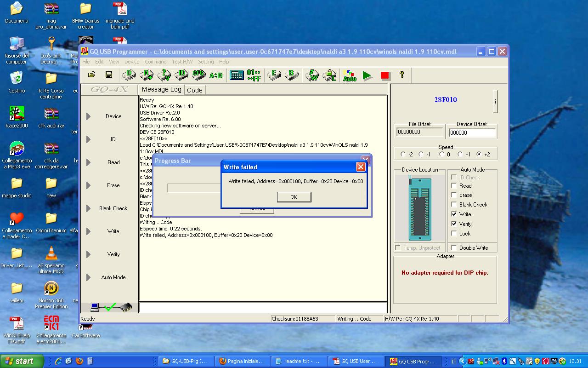
Task: Open the Command menu
Action: [156, 62]
